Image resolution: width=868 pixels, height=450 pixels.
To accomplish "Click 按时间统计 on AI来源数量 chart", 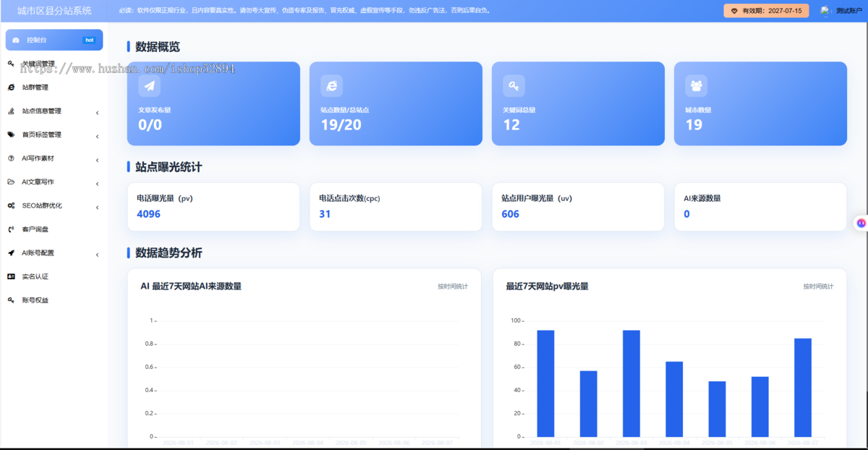I will [x=453, y=286].
